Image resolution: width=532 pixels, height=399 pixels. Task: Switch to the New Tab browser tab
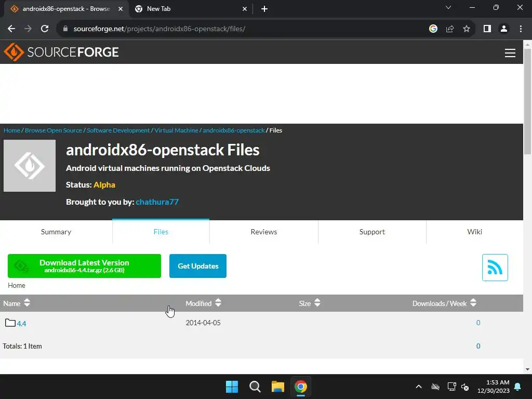pos(191,9)
